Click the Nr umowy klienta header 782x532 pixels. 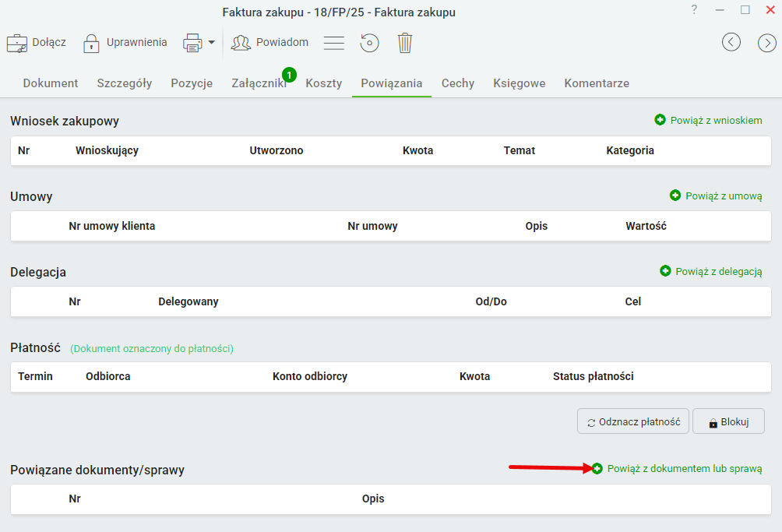pyautogui.click(x=111, y=226)
